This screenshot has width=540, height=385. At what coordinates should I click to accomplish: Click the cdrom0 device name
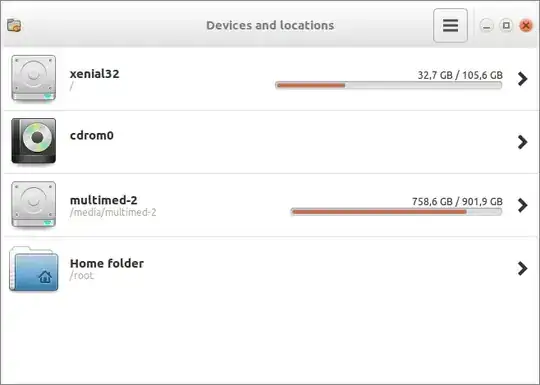click(x=92, y=135)
